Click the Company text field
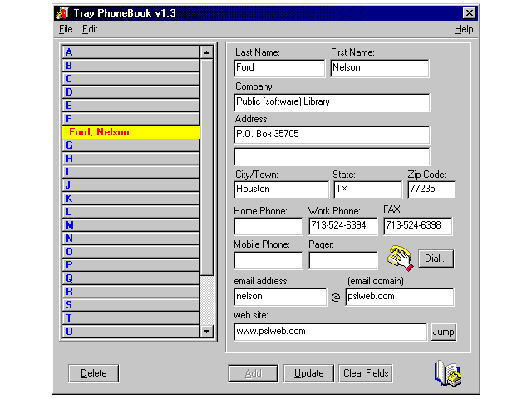Viewport: 532px width, 399px height. [x=332, y=102]
